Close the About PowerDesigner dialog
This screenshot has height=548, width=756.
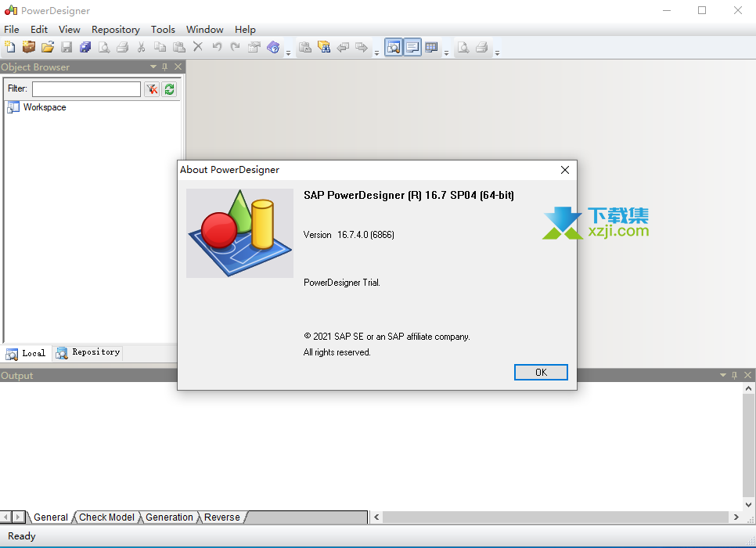pyautogui.click(x=565, y=170)
